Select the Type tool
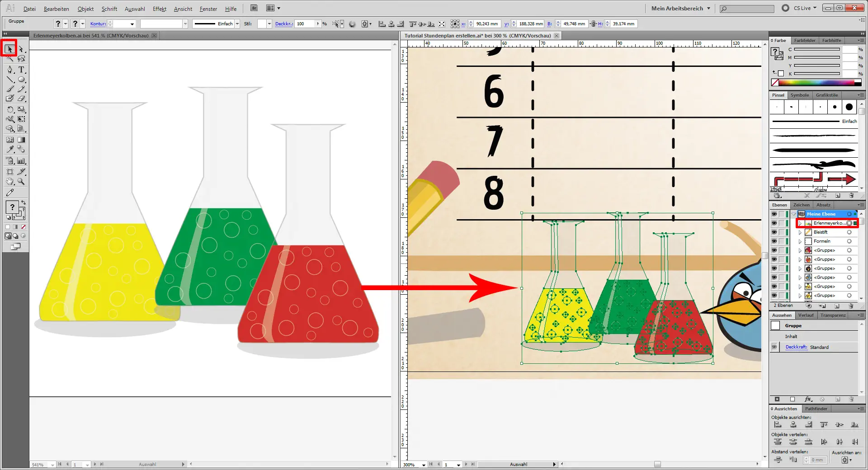Image resolution: width=868 pixels, height=470 pixels. (x=21, y=70)
